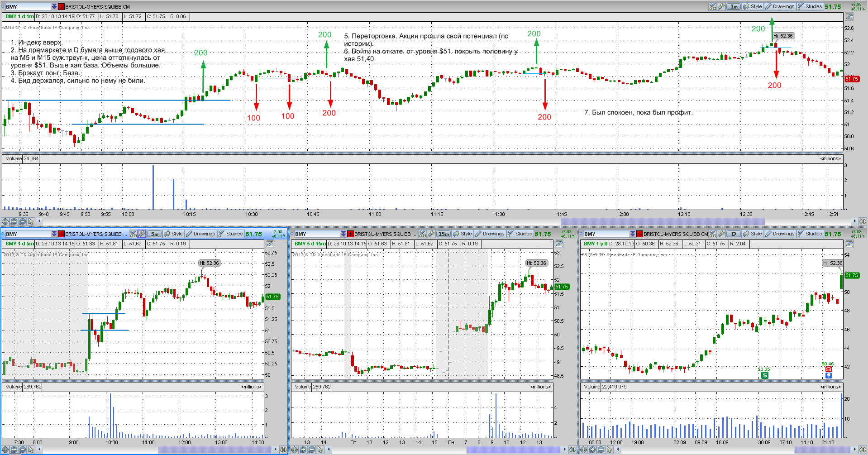Zoom in on the 5m chart

coord(14,450)
